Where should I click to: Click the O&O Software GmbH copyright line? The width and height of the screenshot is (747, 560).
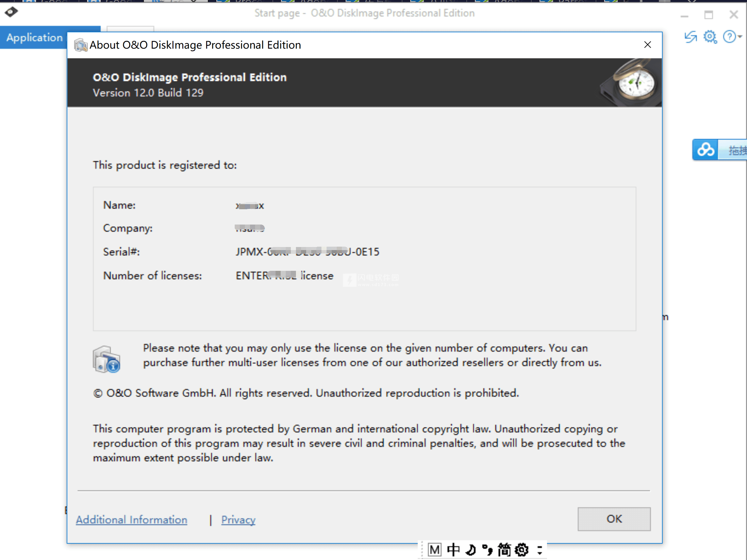tap(306, 393)
